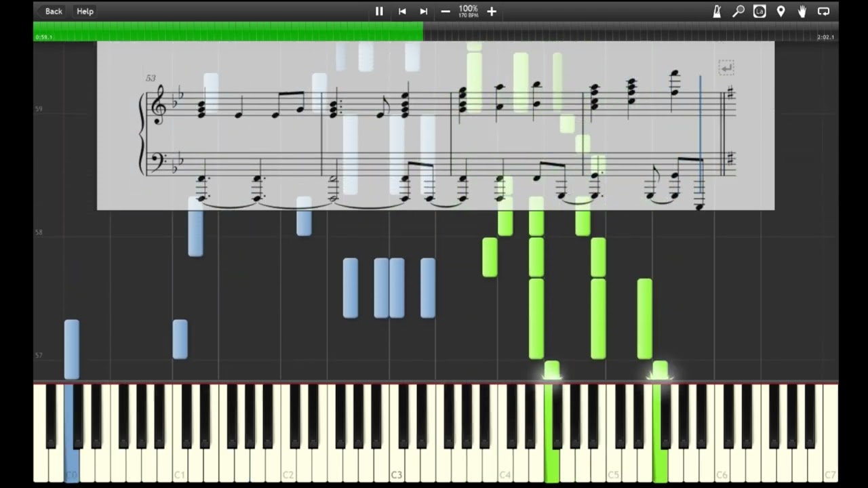Skip forward with the next button
This screenshot has width=868, height=488.
coord(424,12)
